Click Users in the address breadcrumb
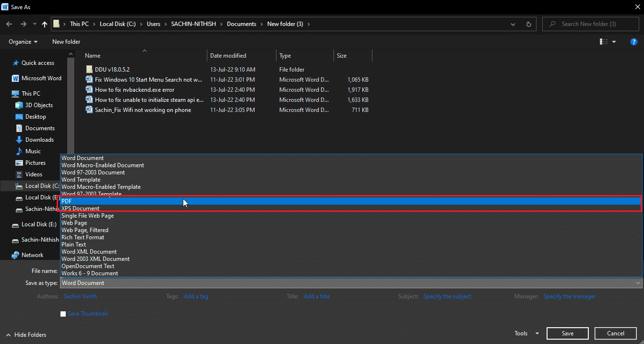 click(154, 24)
